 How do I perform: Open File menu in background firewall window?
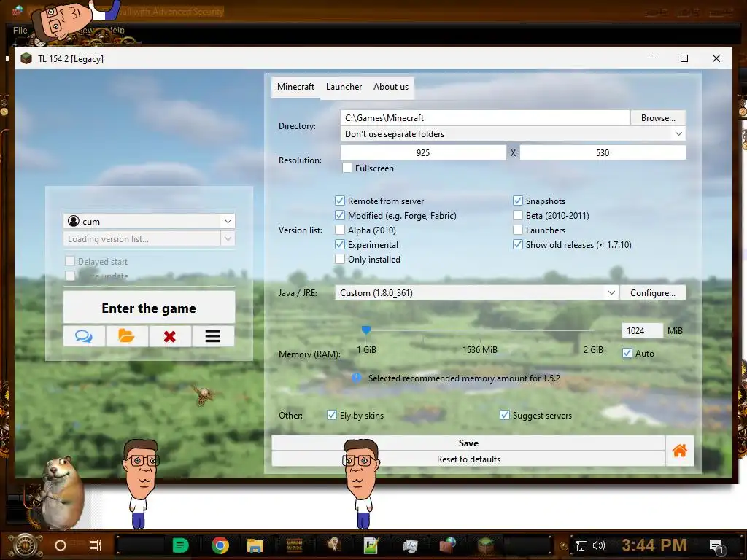(x=20, y=30)
